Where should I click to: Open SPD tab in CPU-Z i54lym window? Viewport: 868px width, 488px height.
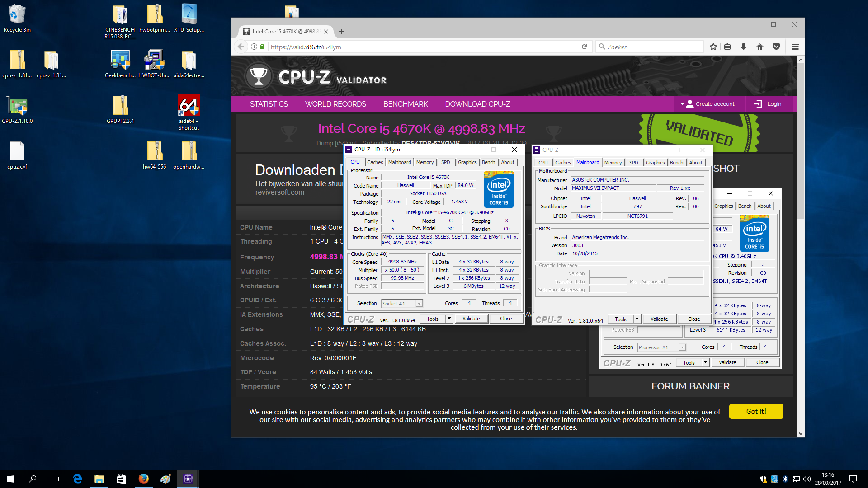[445, 162]
